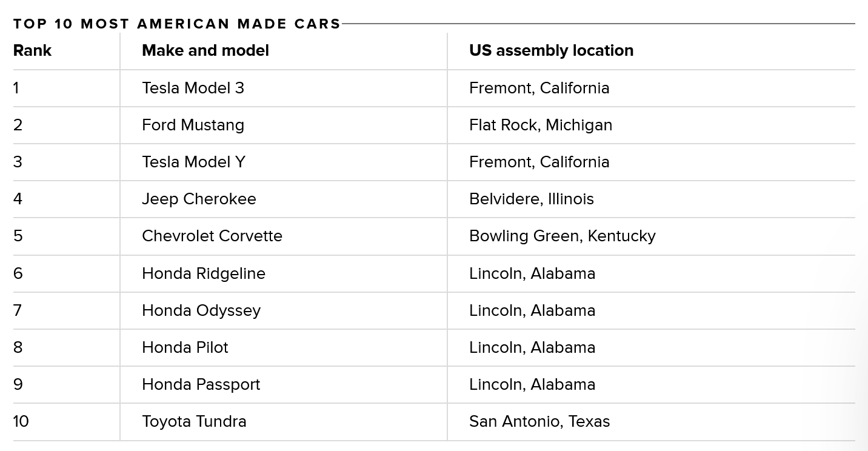Screen dimensions: 868x451
Task: Click the Honda Passport entry
Action: point(201,384)
